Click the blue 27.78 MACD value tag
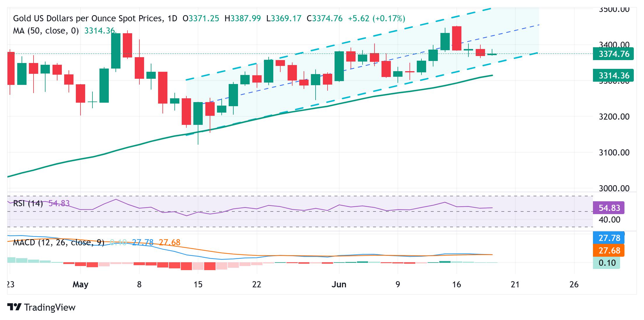The image size is (644, 320). (x=609, y=238)
